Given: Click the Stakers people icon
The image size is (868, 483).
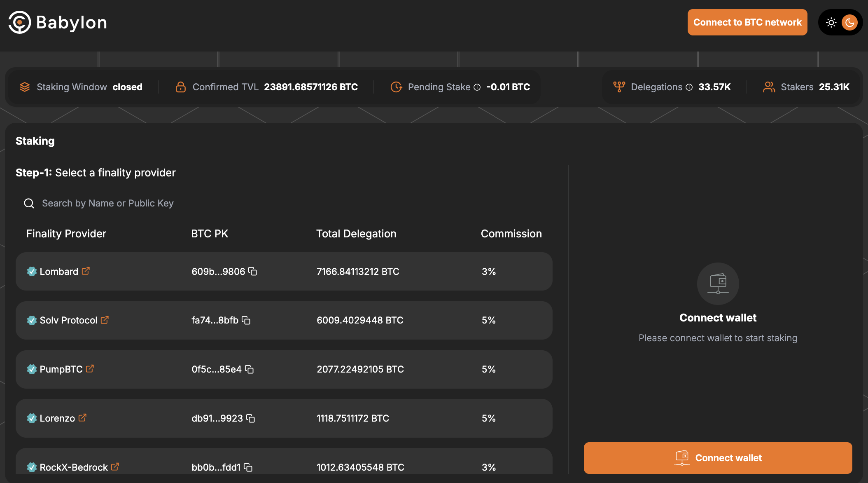Looking at the screenshot, I should tap(769, 87).
